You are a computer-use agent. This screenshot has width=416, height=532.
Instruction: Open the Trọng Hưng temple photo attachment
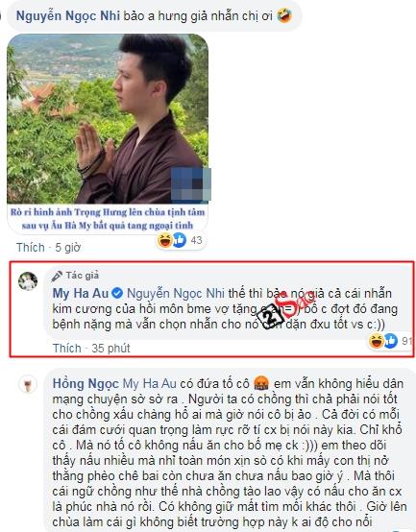108,119
